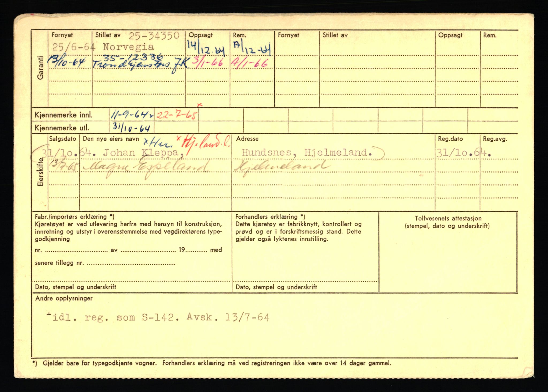Click the 'Fabr./importørs erklæring' heading

tap(75, 217)
